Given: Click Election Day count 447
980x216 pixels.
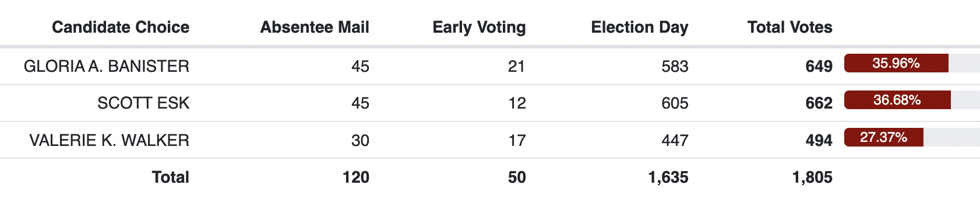Looking at the screenshot, I should pyautogui.click(x=675, y=141).
